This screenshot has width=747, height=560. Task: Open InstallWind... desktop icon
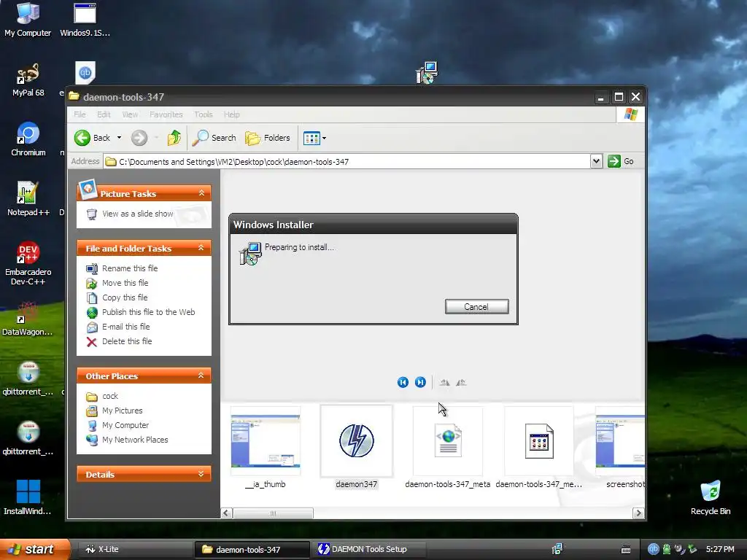[28, 497]
